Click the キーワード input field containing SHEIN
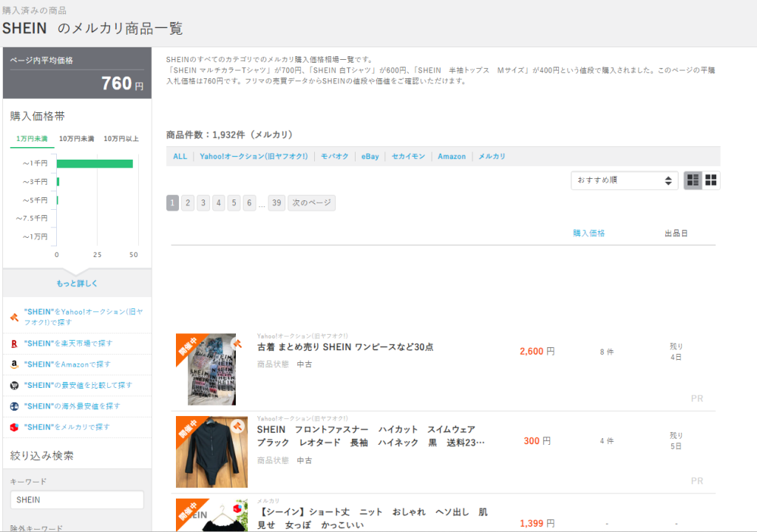The height and width of the screenshot is (532, 757). click(x=77, y=499)
